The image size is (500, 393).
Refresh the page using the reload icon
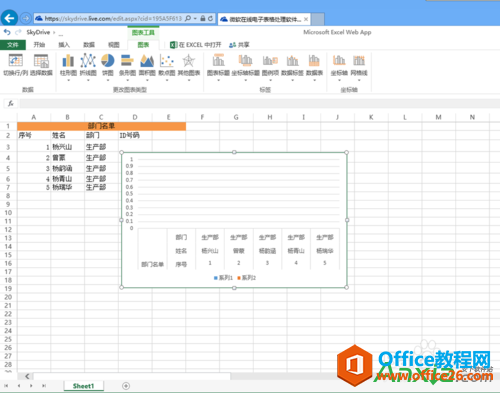point(211,18)
